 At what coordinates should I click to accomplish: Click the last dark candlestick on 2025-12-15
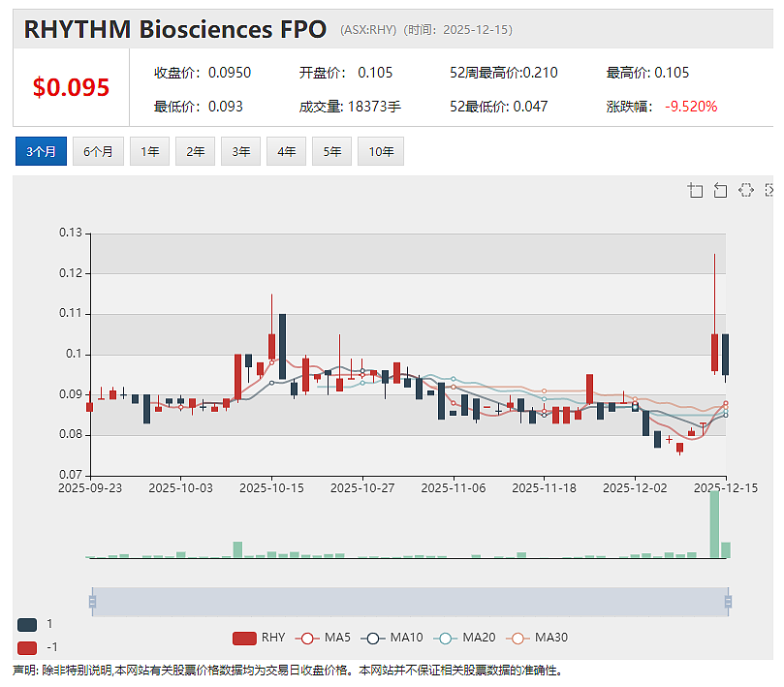726,355
